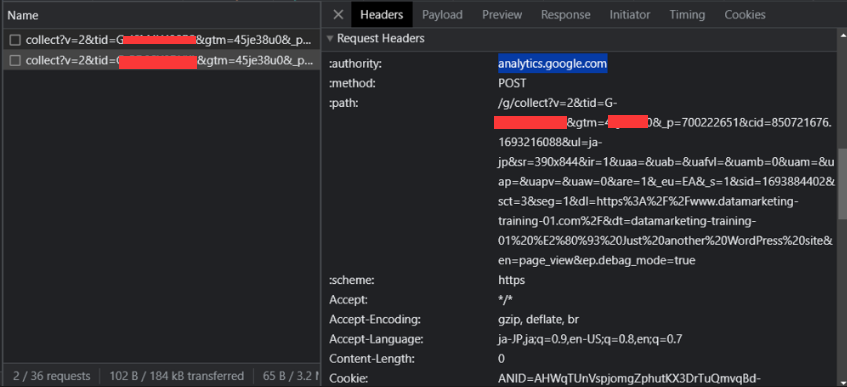Open the Response tab
847x387 pixels.
coord(566,15)
